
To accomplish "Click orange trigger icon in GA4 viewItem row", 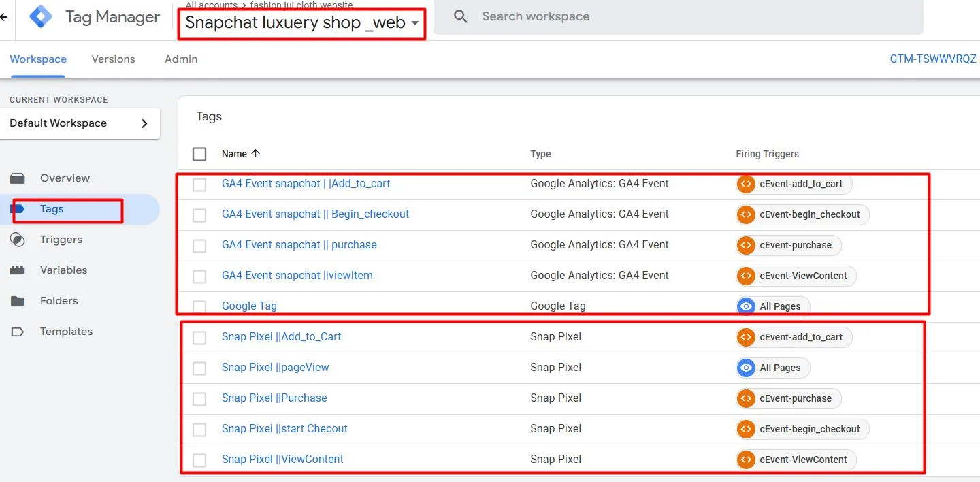I will tap(747, 276).
